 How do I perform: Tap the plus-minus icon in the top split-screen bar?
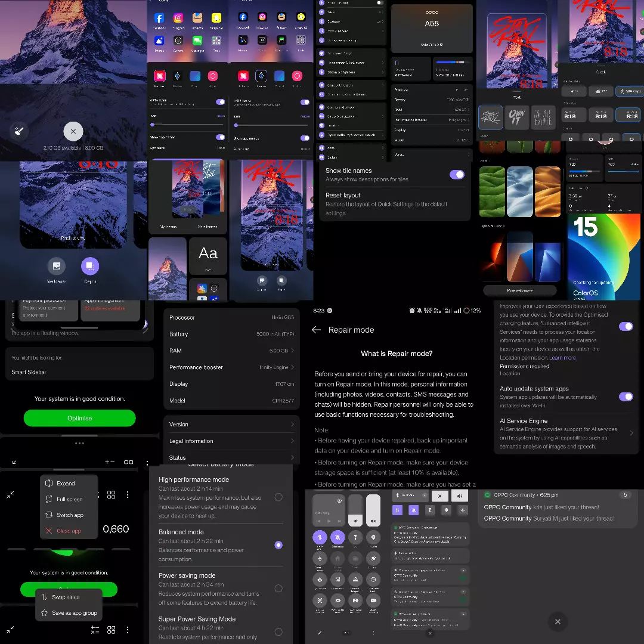(x=110, y=462)
